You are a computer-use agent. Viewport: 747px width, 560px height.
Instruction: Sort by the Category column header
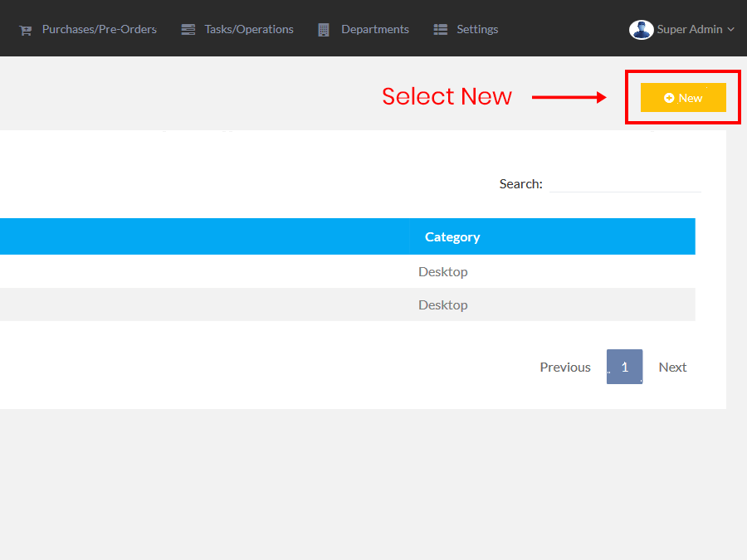[452, 236]
